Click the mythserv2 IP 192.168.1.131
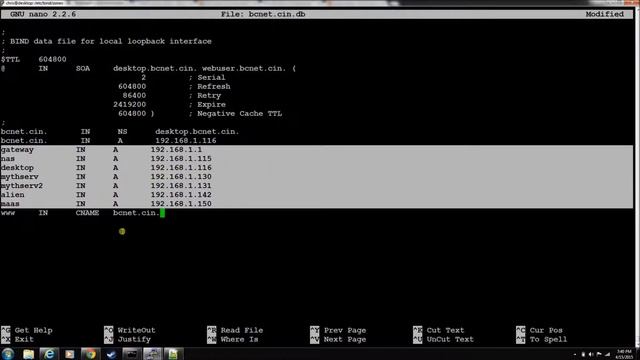Image resolution: width=640 pixels, height=360 pixels. click(181, 186)
